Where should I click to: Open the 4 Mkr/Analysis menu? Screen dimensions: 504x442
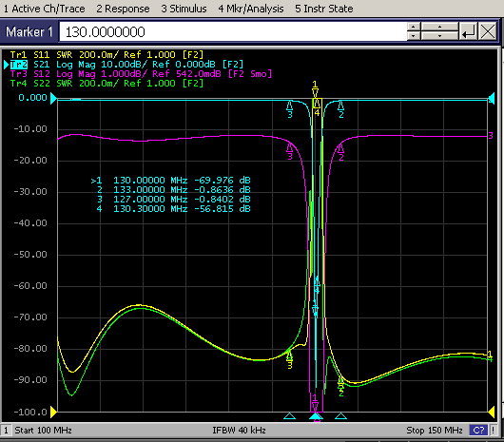click(x=251, y=9)
